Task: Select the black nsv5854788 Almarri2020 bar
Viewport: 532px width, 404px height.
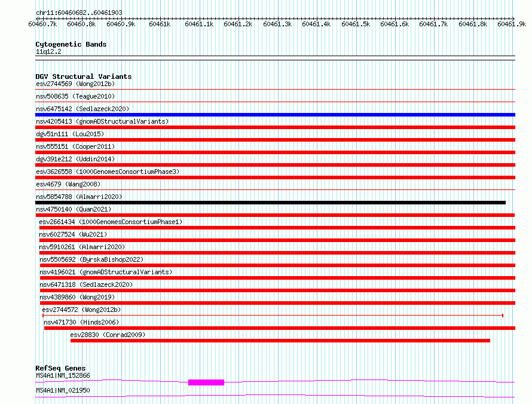Action: click(x=270, y=203)
